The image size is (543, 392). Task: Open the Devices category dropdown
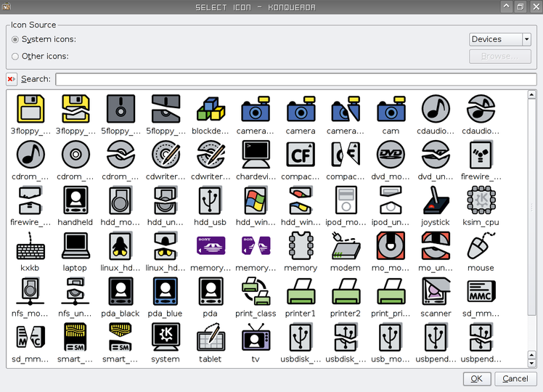pos(499,39)
